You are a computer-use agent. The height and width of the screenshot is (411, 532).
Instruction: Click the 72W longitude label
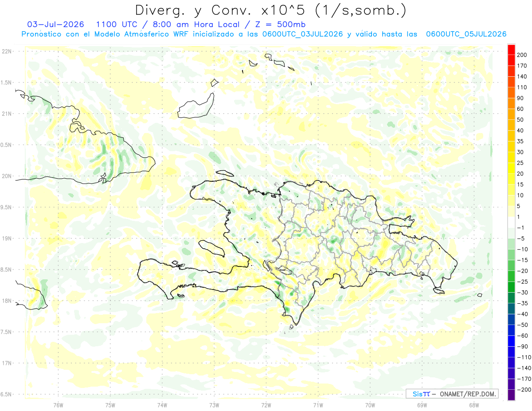(x=266, y=405)
